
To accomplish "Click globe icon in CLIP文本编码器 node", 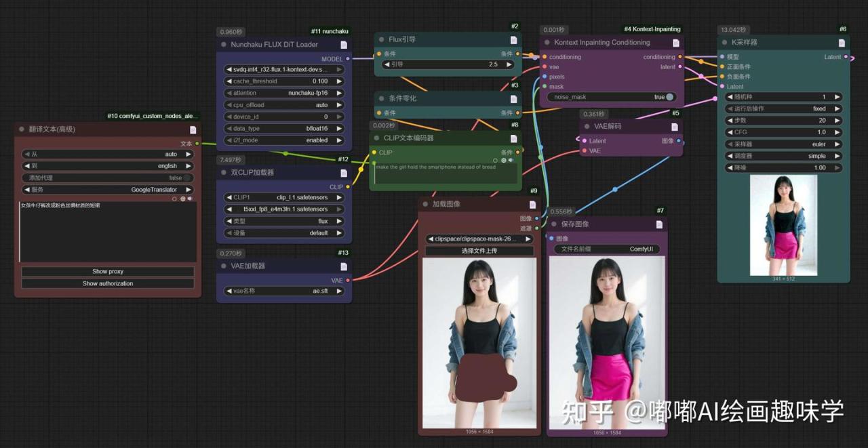I will 503,161.
